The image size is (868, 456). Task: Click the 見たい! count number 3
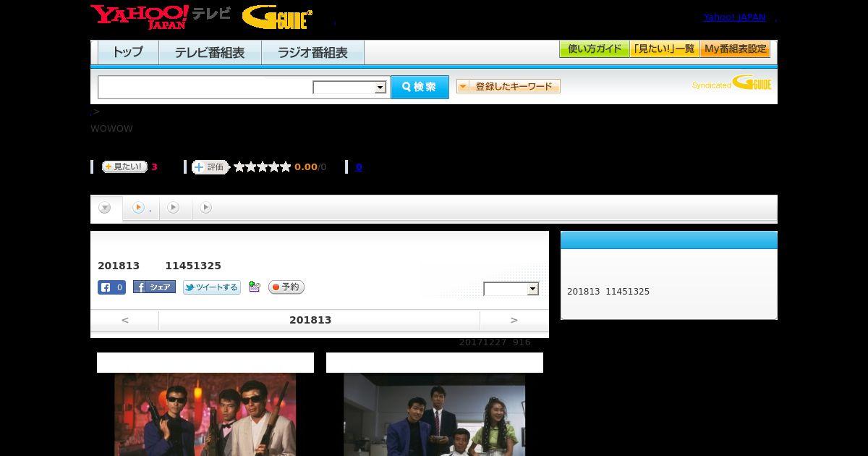tap(154, 167)
